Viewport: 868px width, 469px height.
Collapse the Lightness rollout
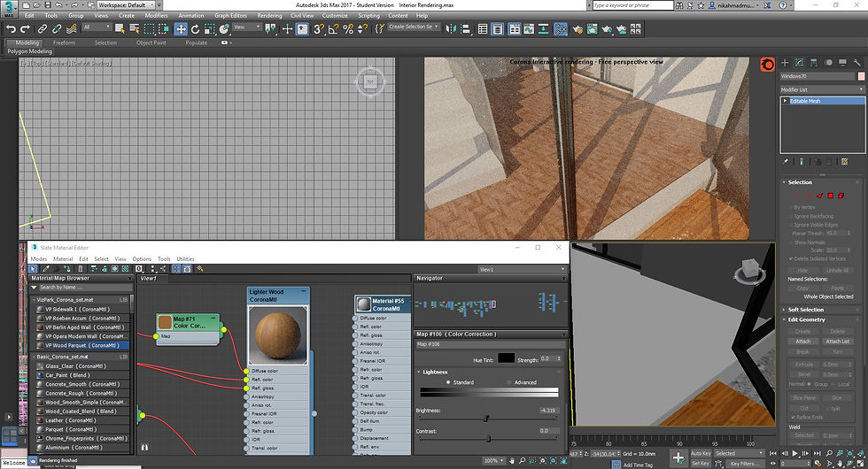pyautogui.click(x=435, y=373)
